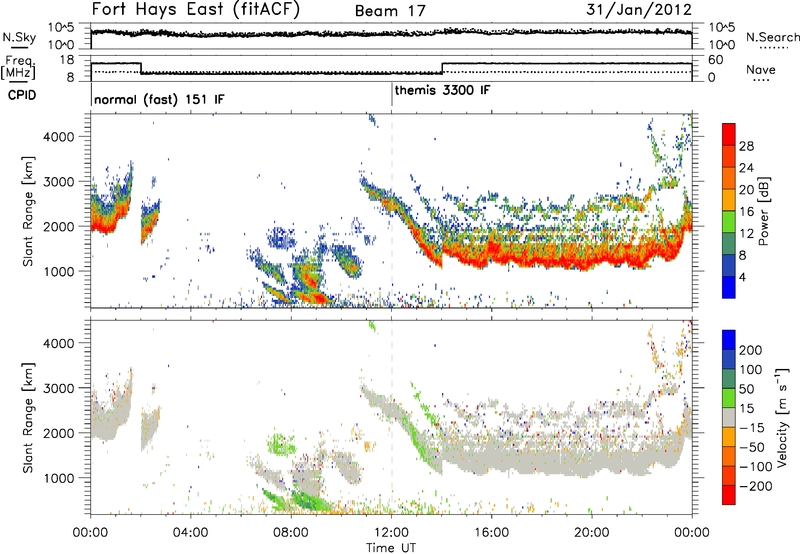Click the '08:00' time tick label

coord(291,533)
